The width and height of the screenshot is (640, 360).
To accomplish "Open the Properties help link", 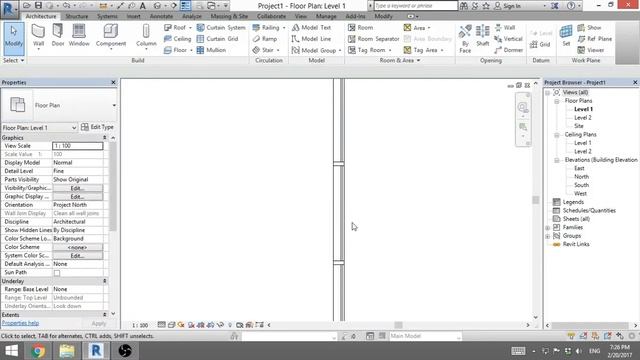I will pyautogui.click(x=20, y=323).
